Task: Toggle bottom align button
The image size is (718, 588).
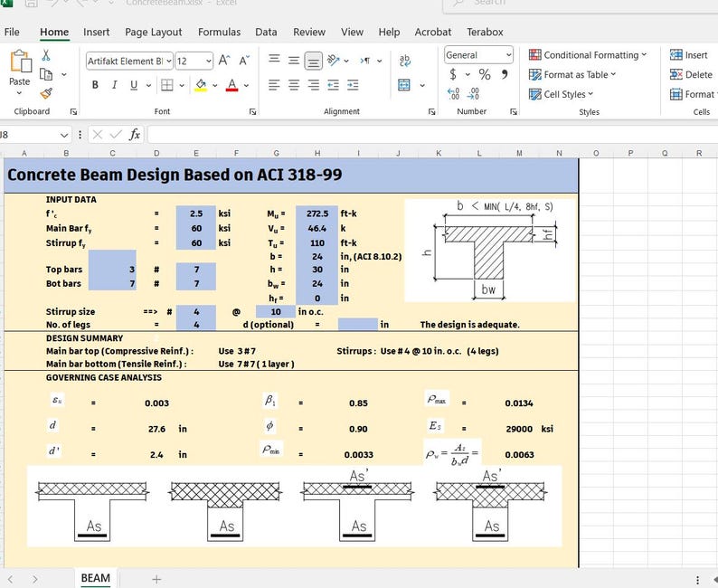Action: point(314,61)
